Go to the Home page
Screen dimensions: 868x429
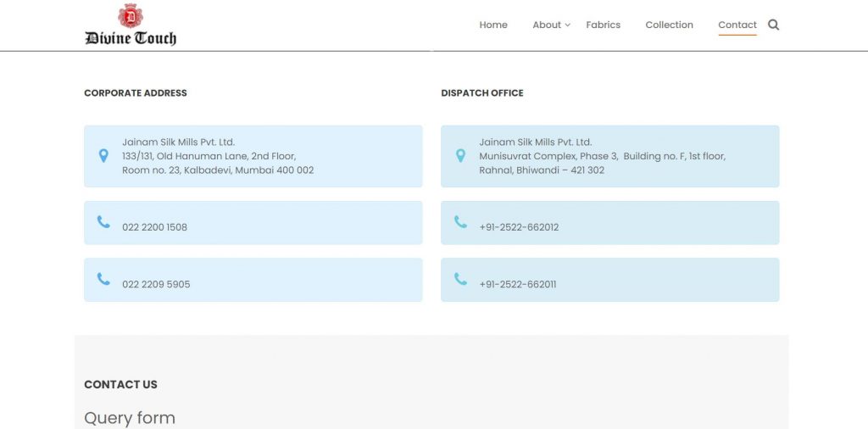(493, 25)
